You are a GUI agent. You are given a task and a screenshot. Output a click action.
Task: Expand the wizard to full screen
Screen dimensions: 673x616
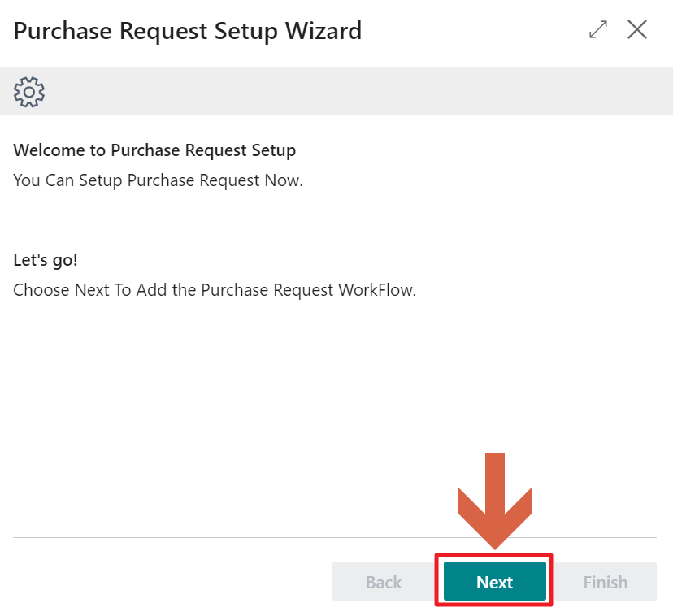pyautogui.click(x=598, y=29)
